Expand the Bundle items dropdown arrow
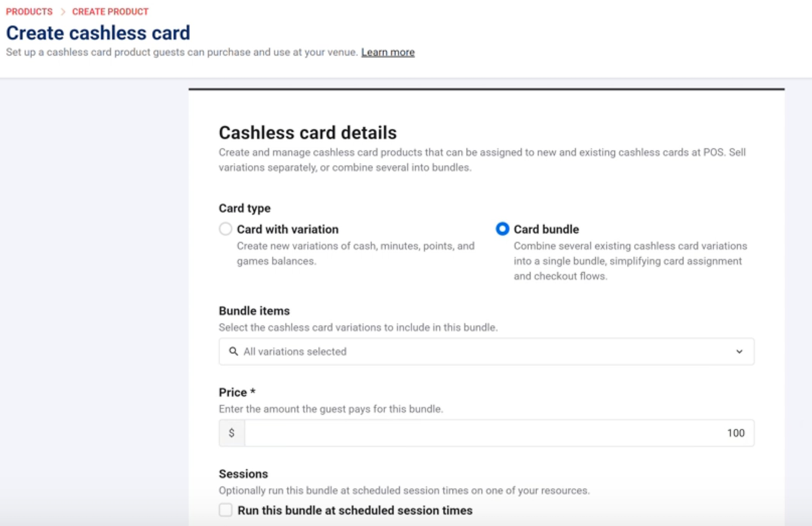 point(739,351)
